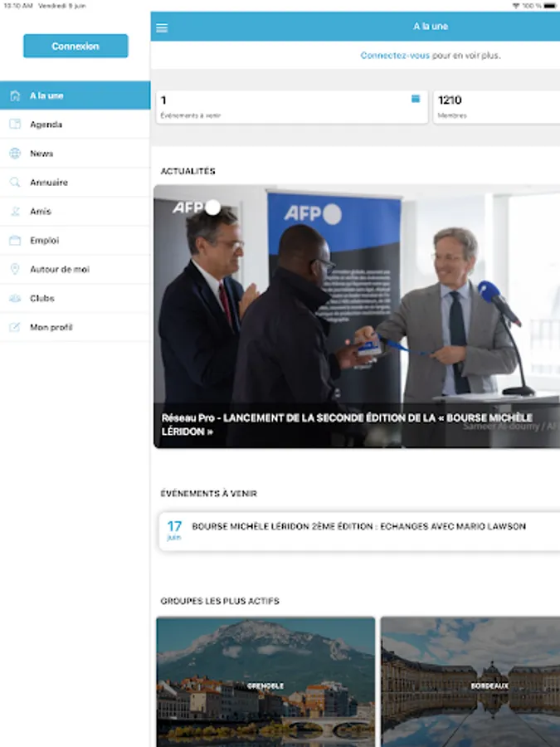Image resolution: width=560 pixels, height=747 pixels.
Task: Click the GROUPES LES PLUS ACTIFS heading
Action: click(x=220, y=601)
